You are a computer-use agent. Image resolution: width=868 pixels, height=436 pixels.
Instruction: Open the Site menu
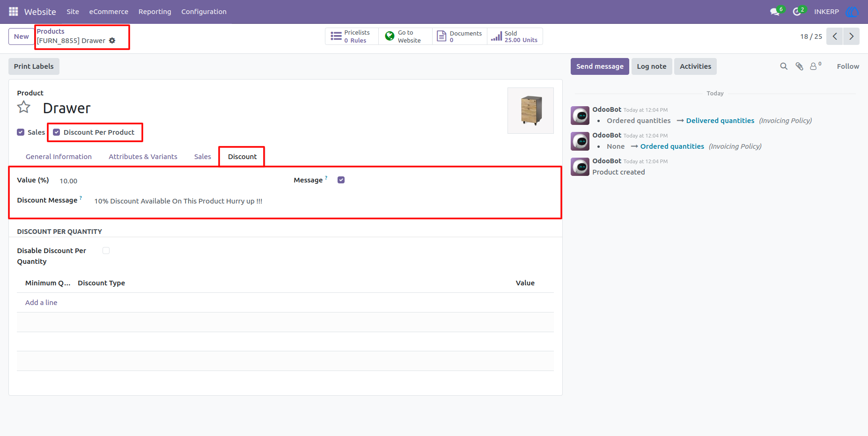[x=73, y=12]
